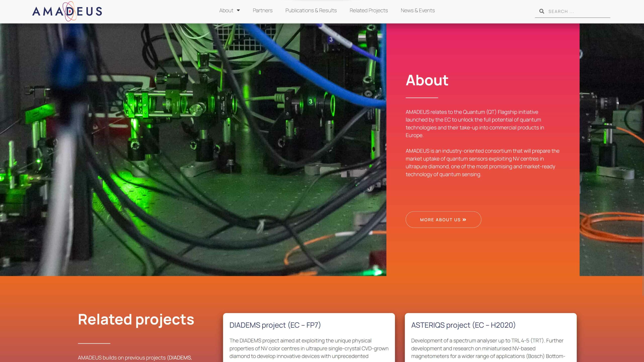The image size is (644, 362).
Task: Open the About menu item
Action: click(226, 11)
